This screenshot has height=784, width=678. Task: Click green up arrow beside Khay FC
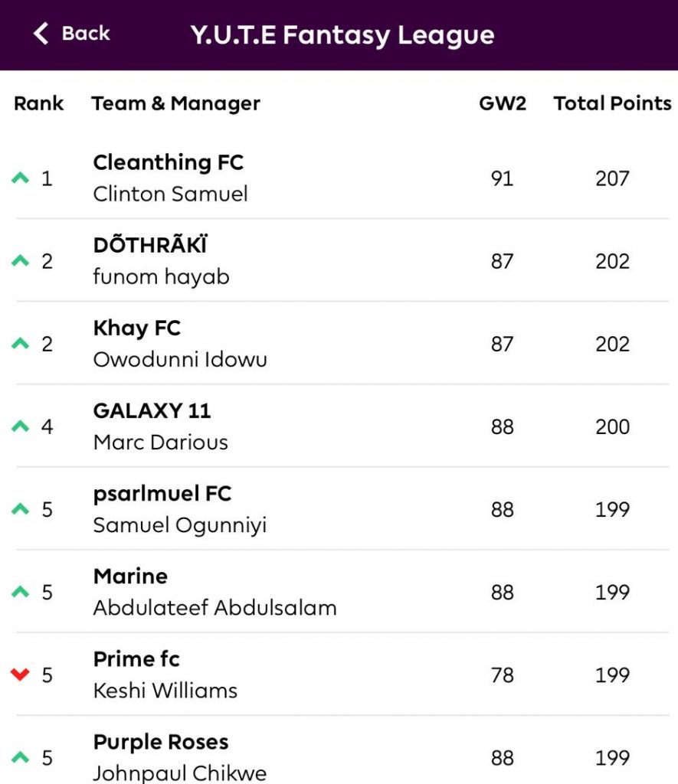point(21,343)
